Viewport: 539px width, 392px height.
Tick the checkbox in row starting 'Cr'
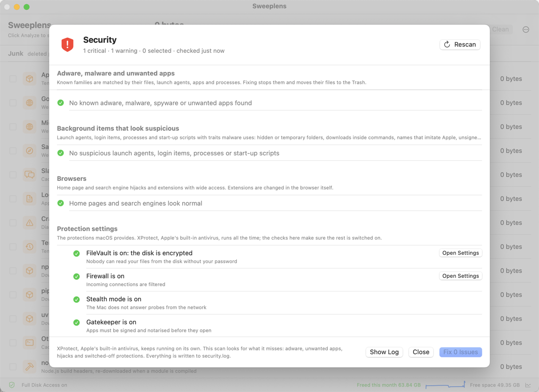click(13, 223)
